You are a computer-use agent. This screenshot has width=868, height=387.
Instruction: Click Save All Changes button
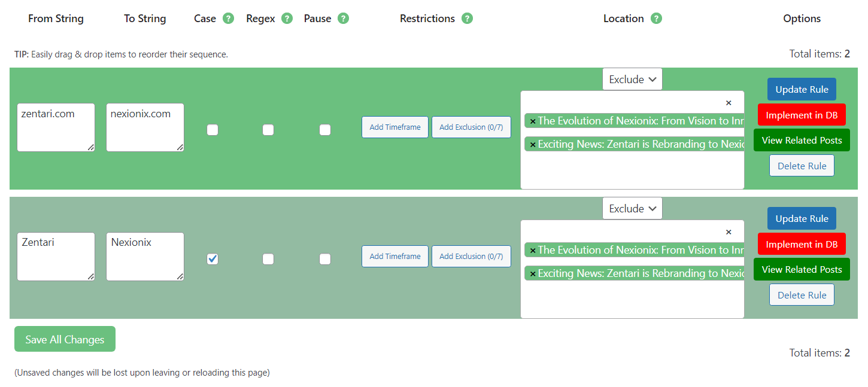point(65,339)
